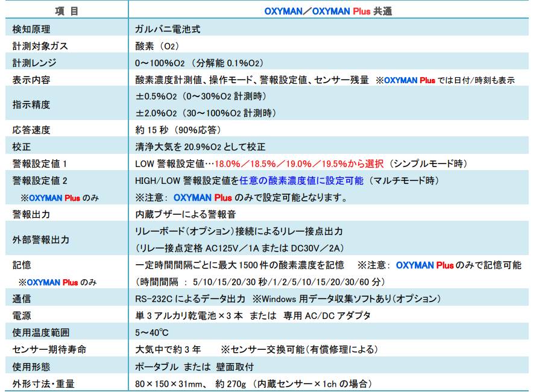
Task: Click the value '0～100%O2（分解能 0.1%O2）'
Action: [200, 63]
